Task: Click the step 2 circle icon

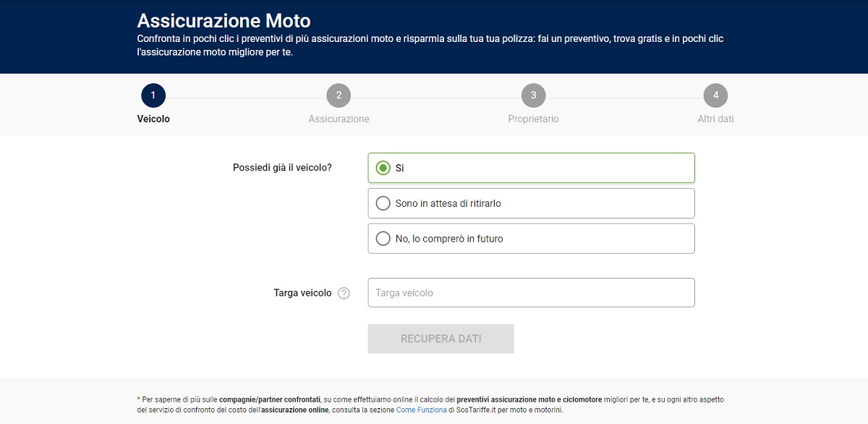Action: click(x=339, y=96)
